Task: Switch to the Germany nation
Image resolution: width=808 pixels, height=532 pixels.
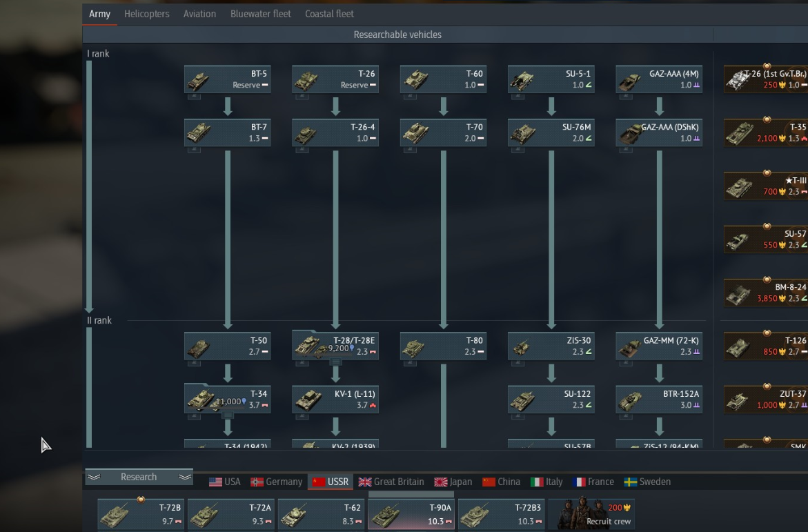Action: coord(276,482)
